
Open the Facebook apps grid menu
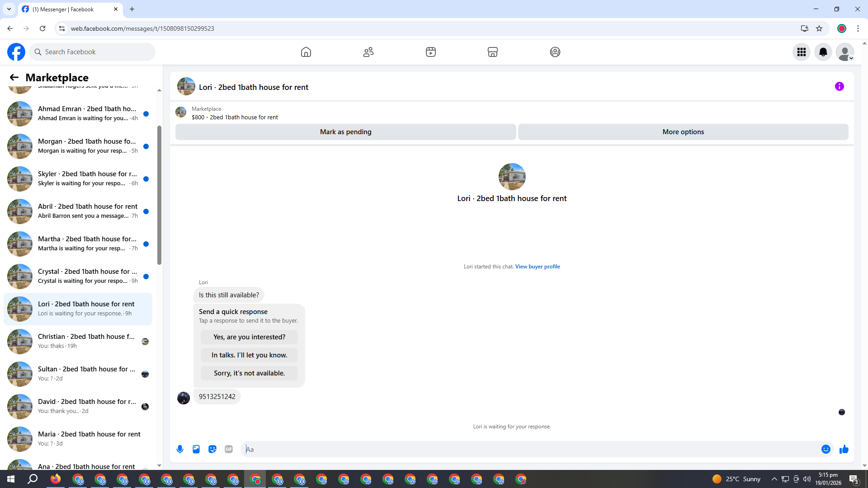coord(802,52)
